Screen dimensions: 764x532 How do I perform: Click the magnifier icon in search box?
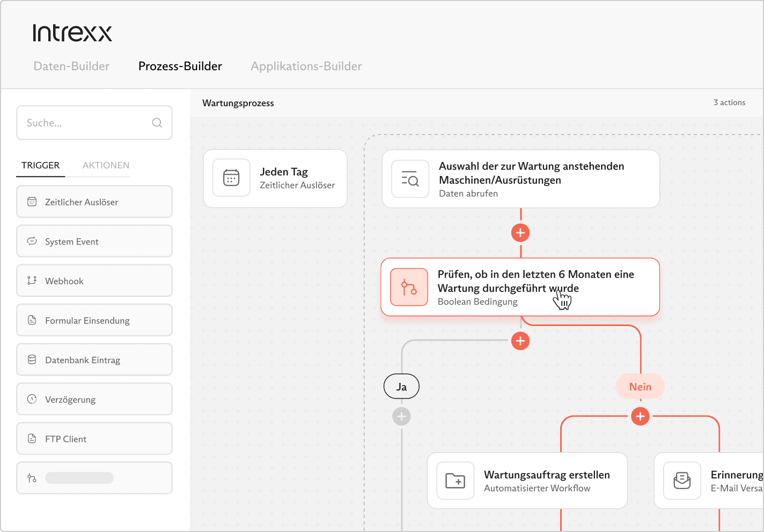[x=157, y=123]
